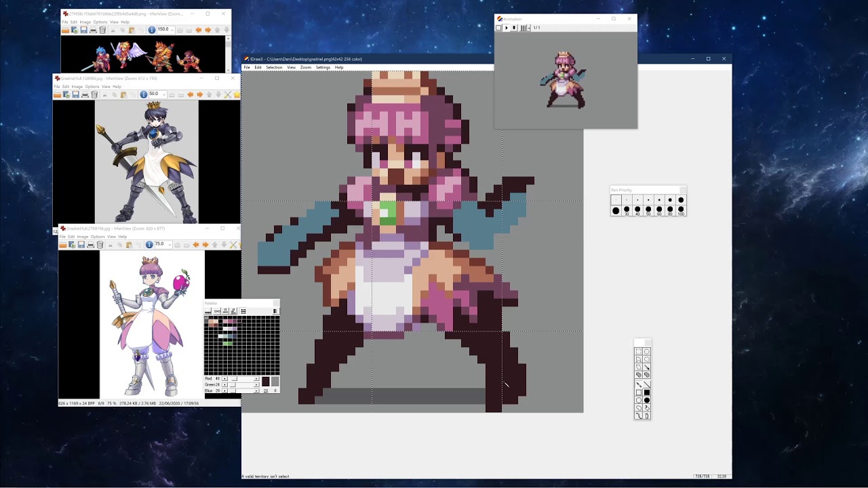The height and width of the screenshot is (488, 868).
Task: Click the grid icon in Animation toolbar
Action: click(524, 28)
